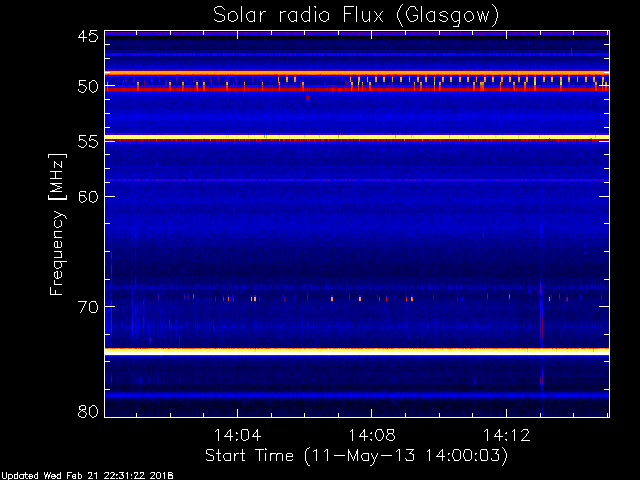Click the bright yellow band near 55 MHz
Viewport: 640px width, 480px height.
(x=357, y=138)
